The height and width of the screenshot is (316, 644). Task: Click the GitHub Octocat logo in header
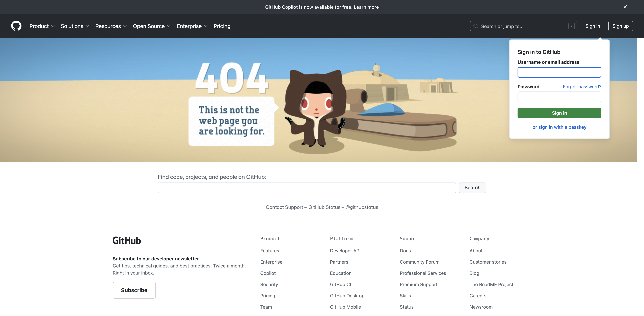click(16, 26)
